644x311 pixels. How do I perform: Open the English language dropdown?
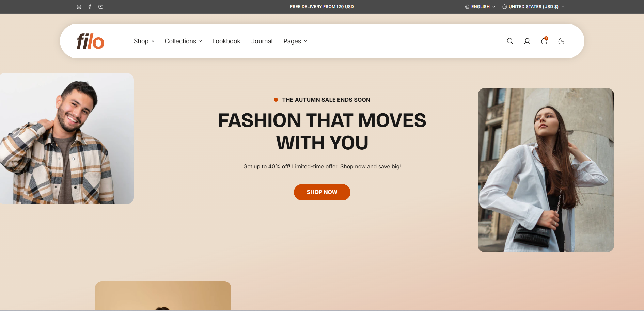480,7
